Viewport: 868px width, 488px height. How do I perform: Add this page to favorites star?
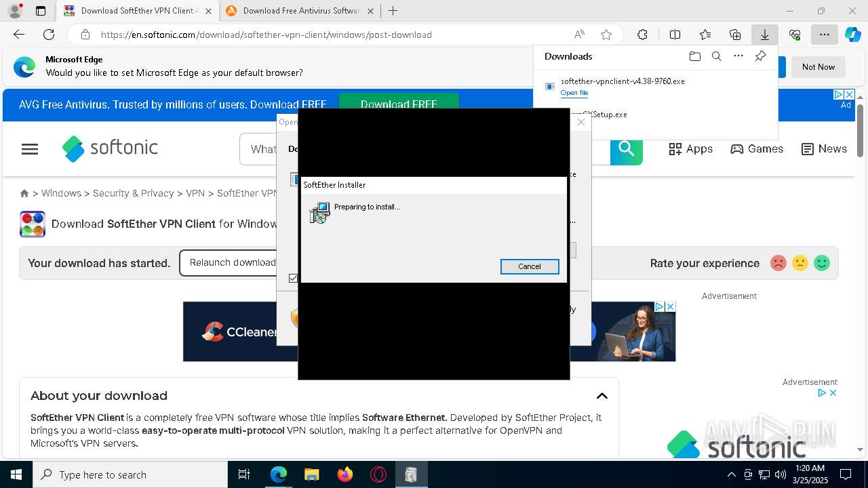point(606,35)
